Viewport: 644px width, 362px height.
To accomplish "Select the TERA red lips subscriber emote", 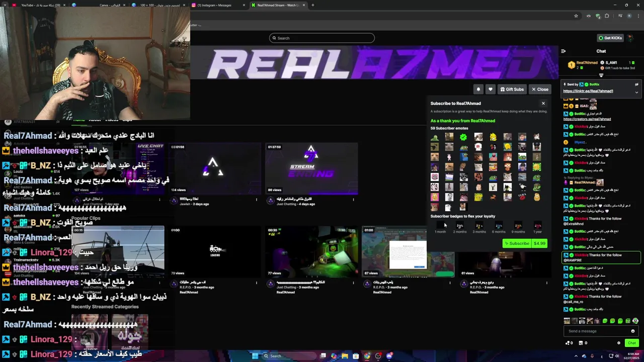I will point(522,197).
